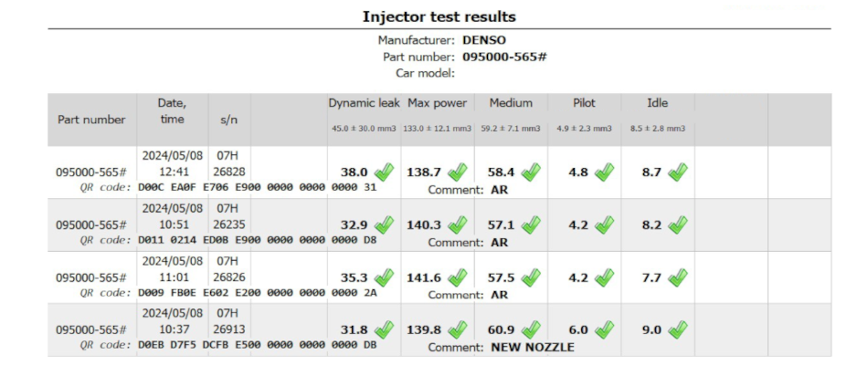Click the Dynamic leak column header
The width and height of the screenshot is (868, 365).
[364, 103]
